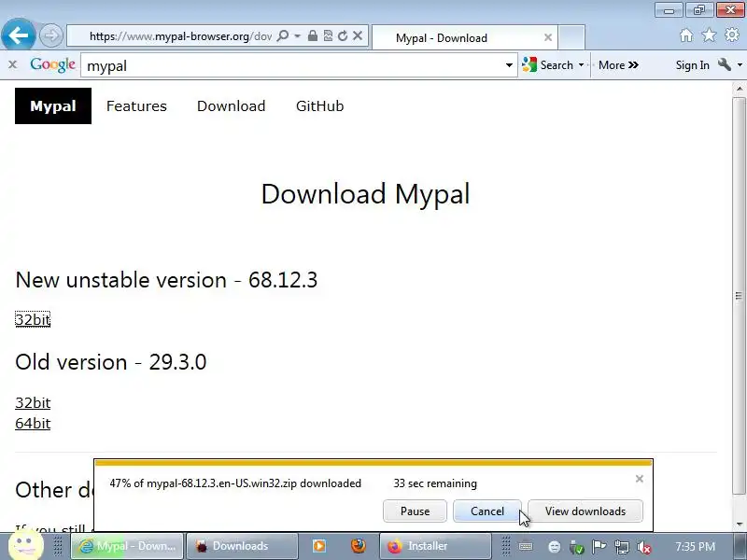This screenshot has width=747, height=560.
Task: Click the scrollbar up arrow
Action: coord(740,89)
